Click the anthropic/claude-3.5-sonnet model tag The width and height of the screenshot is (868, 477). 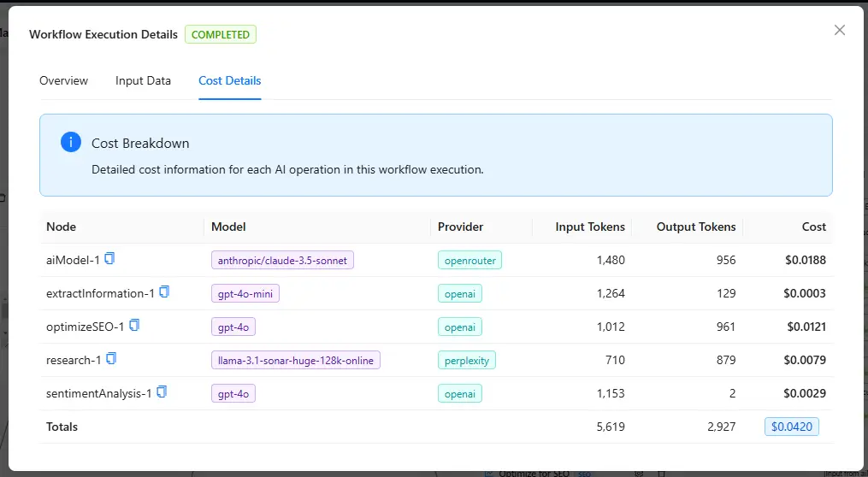click(282, 260)
